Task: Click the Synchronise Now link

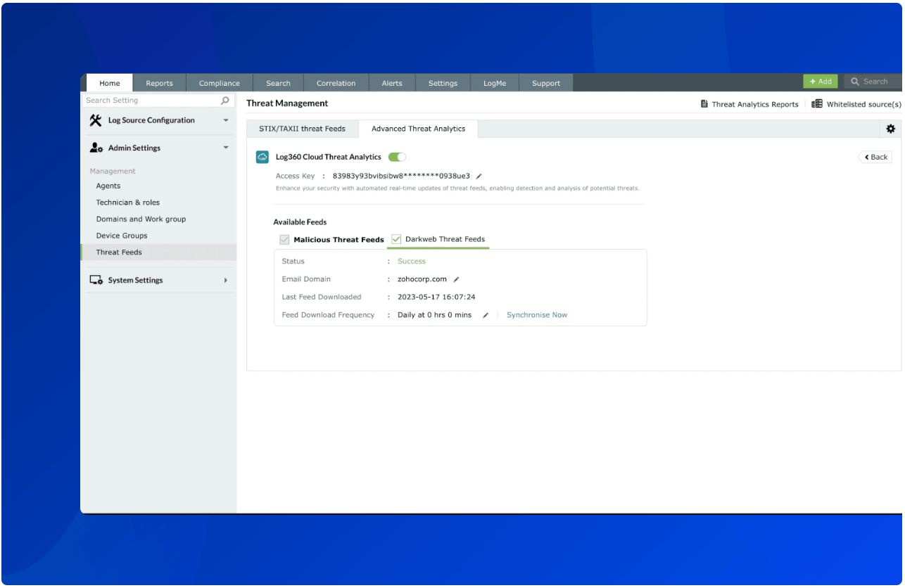Action: click(x=536, y=315)
